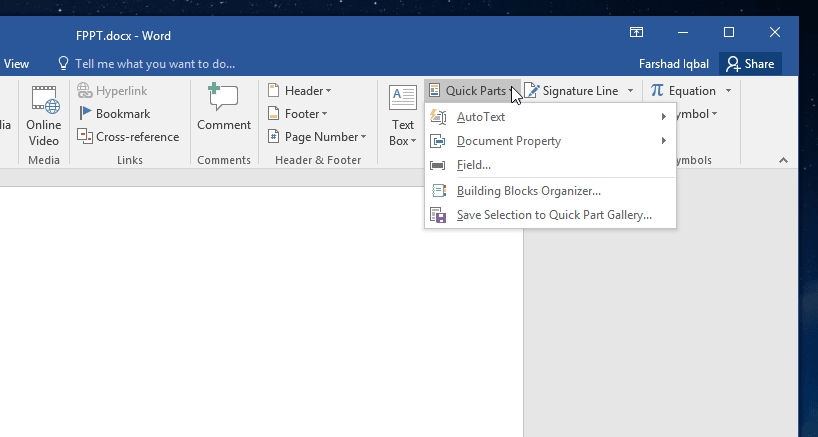
Task: Open Ribbon Display Options icon
Action: [636, 33]
